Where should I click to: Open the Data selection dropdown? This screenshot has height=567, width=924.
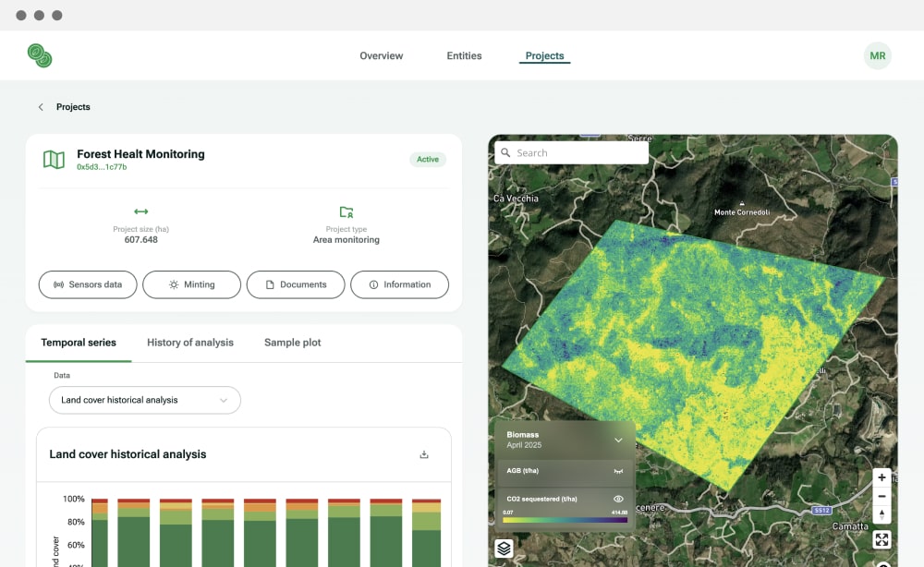click(145, 401)
